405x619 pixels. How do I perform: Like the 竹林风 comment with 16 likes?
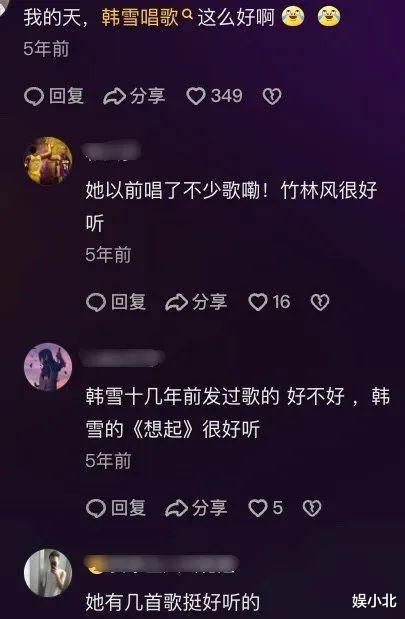point(269,302)
